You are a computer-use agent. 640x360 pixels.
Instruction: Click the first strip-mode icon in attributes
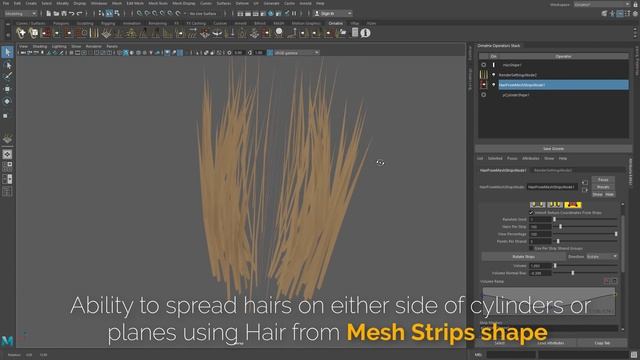pos(537,204)
